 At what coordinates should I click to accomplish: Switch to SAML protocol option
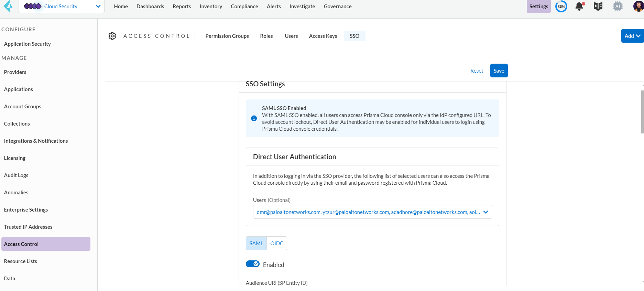tap(256, 243)
